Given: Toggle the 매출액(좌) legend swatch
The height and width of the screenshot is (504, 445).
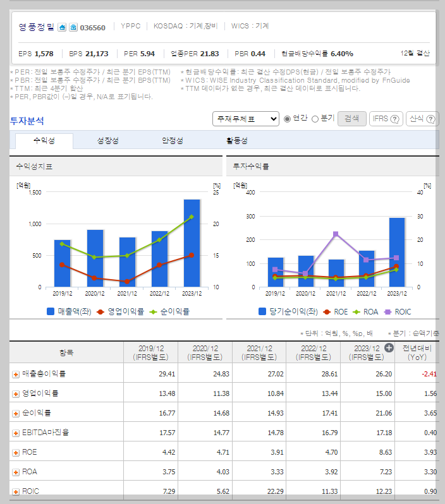Looking at the screenshot, I should click(51, 311).
